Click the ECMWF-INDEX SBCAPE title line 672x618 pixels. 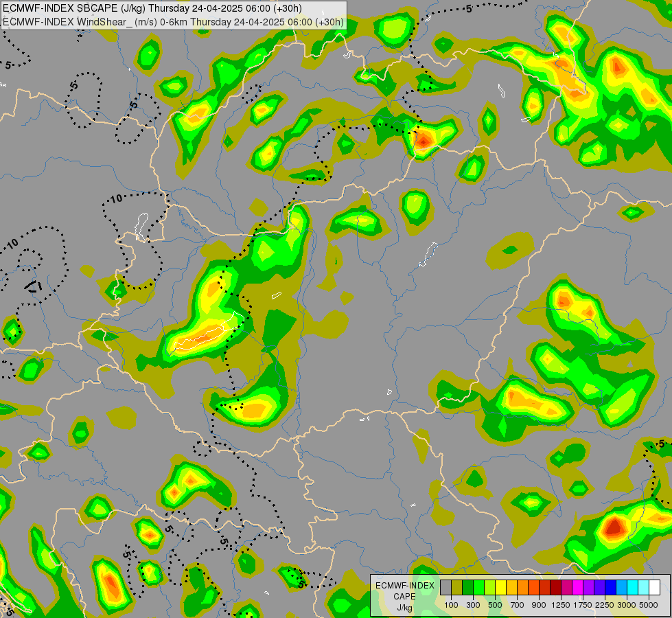point(152,8)
